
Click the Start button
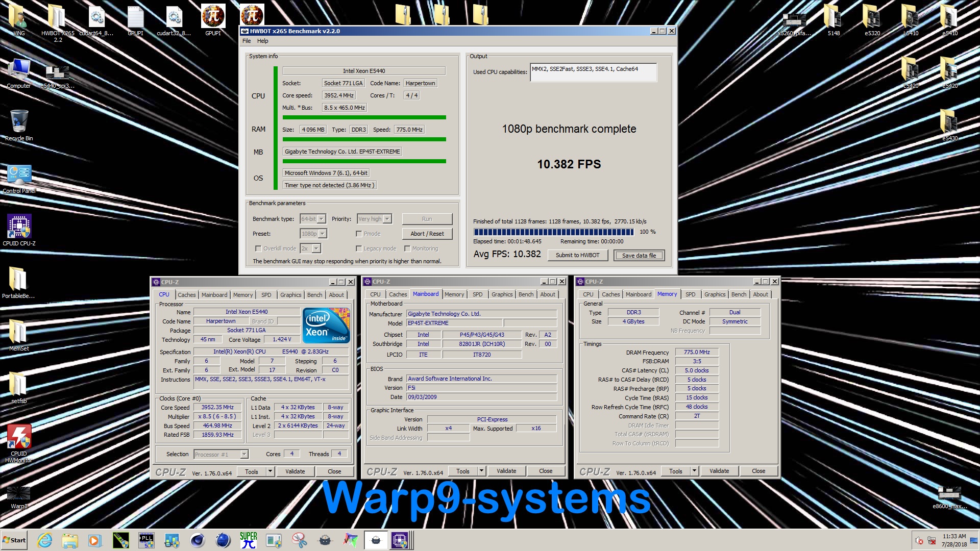pos(14,540)
